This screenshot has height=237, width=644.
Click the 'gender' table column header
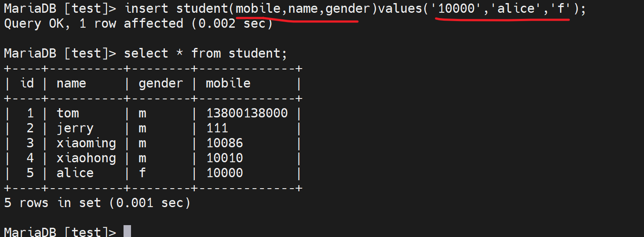[x=161, y=83]
